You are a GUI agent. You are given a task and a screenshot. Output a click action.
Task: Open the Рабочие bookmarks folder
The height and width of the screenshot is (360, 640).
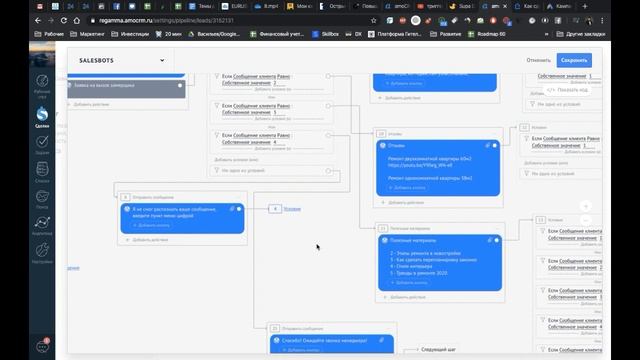[x=49, y=34]
